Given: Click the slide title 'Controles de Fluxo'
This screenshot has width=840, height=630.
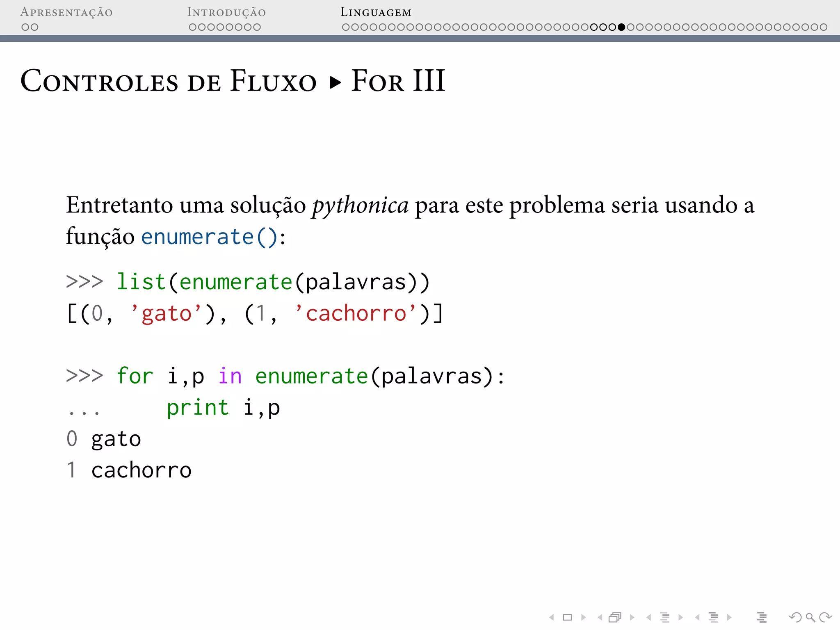Looking at the screenshot, I should (169, 81).
